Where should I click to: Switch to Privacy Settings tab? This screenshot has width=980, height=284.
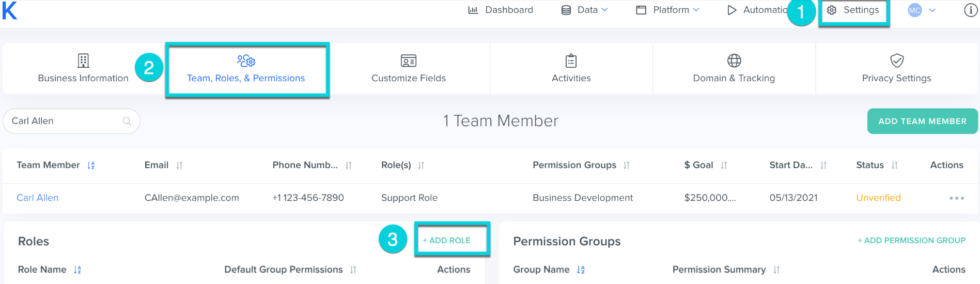(896, 68)
